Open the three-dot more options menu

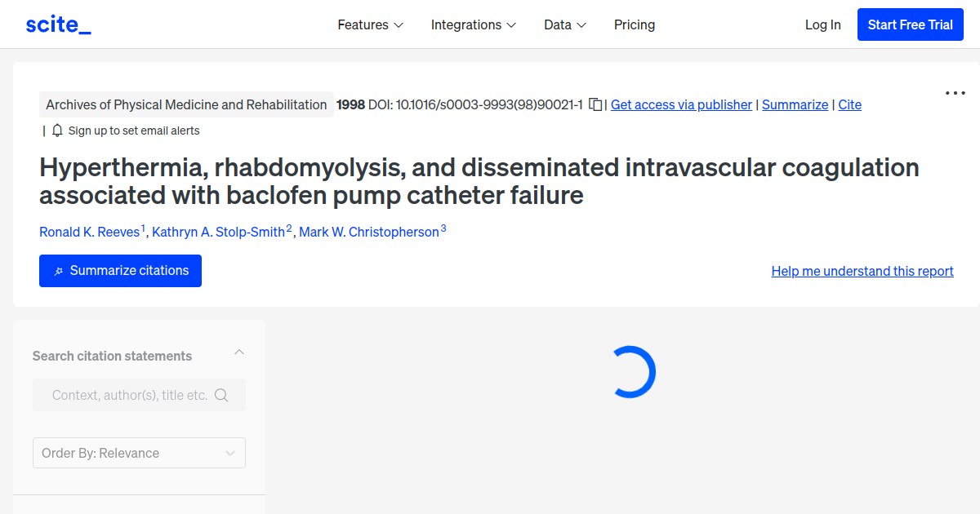pyautogui.click(x=955, y=93)
